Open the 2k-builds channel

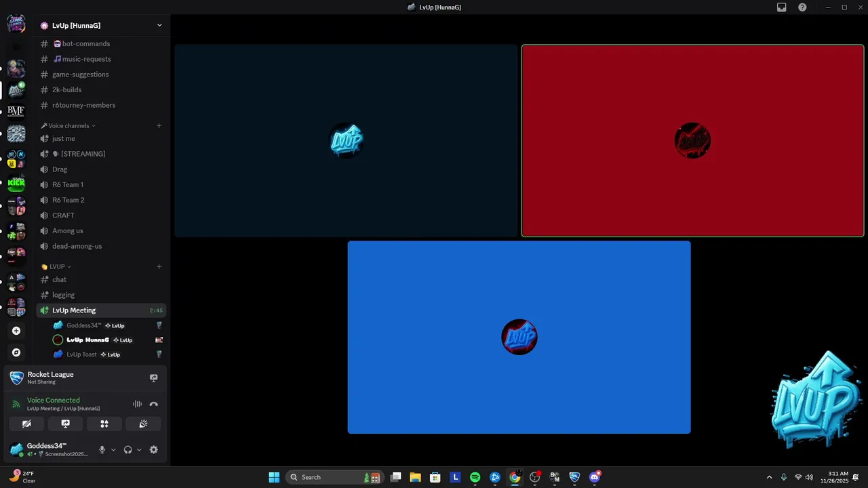coord(101,89)
